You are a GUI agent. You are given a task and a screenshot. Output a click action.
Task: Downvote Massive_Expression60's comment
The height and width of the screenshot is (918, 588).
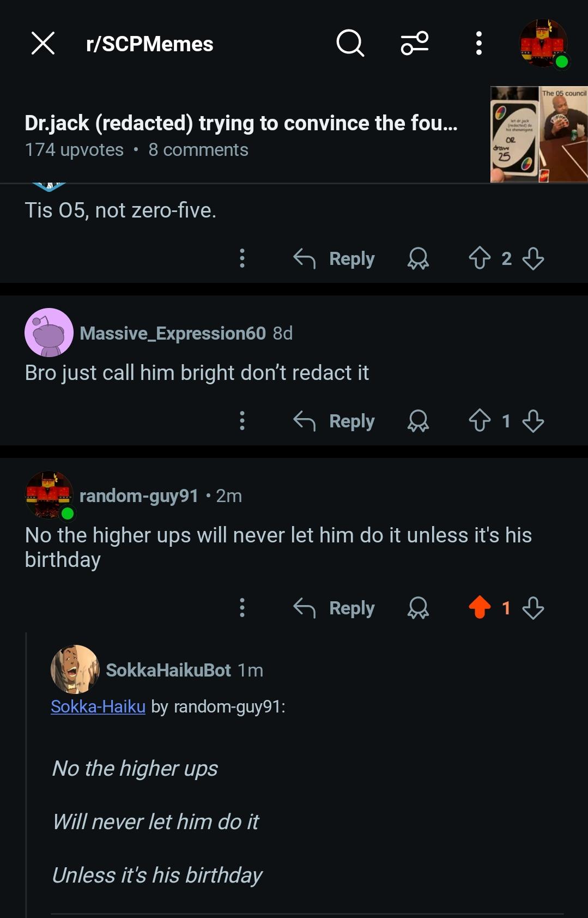[x=533, y=421]
